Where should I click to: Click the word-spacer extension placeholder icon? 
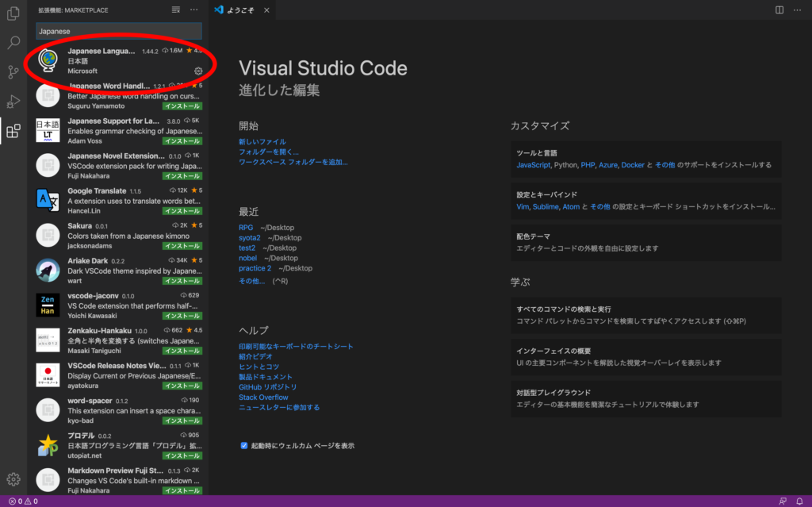click(48, 409)
